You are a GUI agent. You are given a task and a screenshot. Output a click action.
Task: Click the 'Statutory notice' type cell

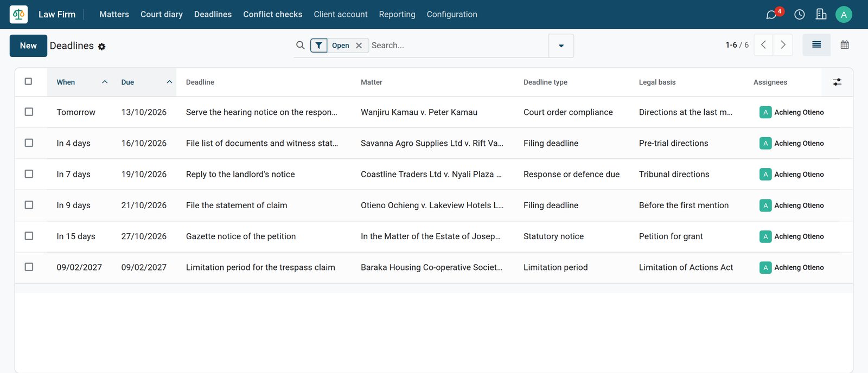click(553, 236)
